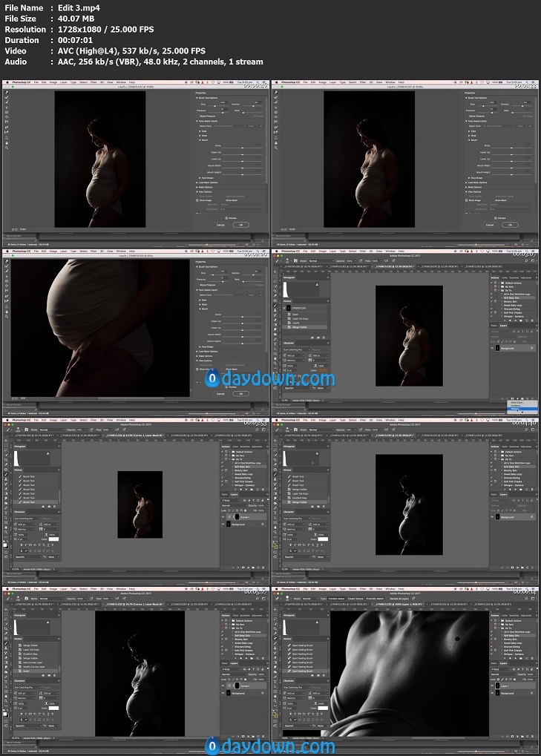Open blend mode dropdown above Layer 1

click(x=502, y=674)
